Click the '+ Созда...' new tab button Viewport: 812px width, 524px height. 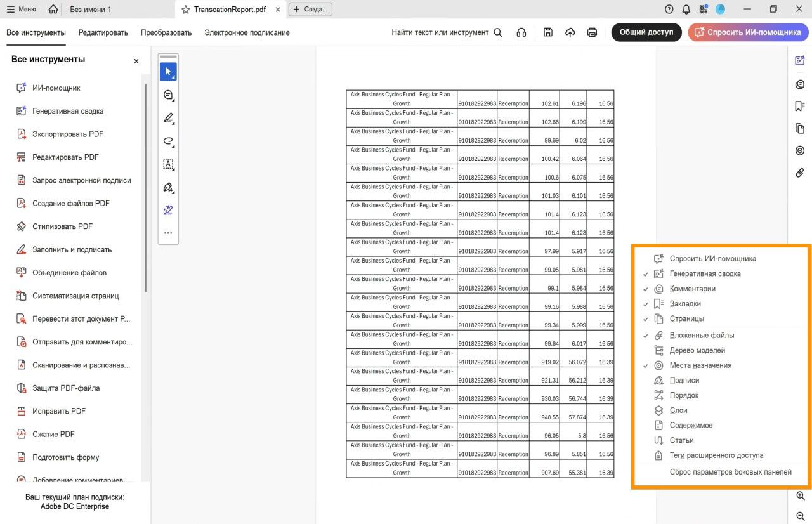[x=310, y=10]
